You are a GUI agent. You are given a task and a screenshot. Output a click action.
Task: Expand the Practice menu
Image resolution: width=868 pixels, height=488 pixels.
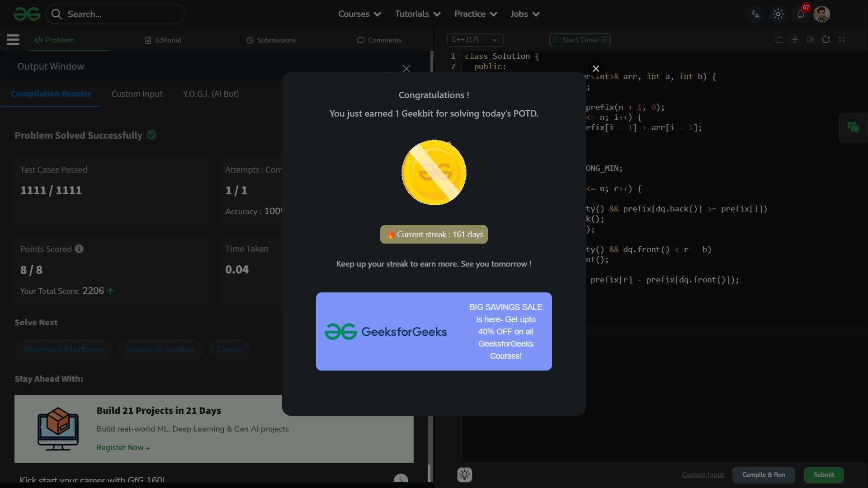[475, 14]
